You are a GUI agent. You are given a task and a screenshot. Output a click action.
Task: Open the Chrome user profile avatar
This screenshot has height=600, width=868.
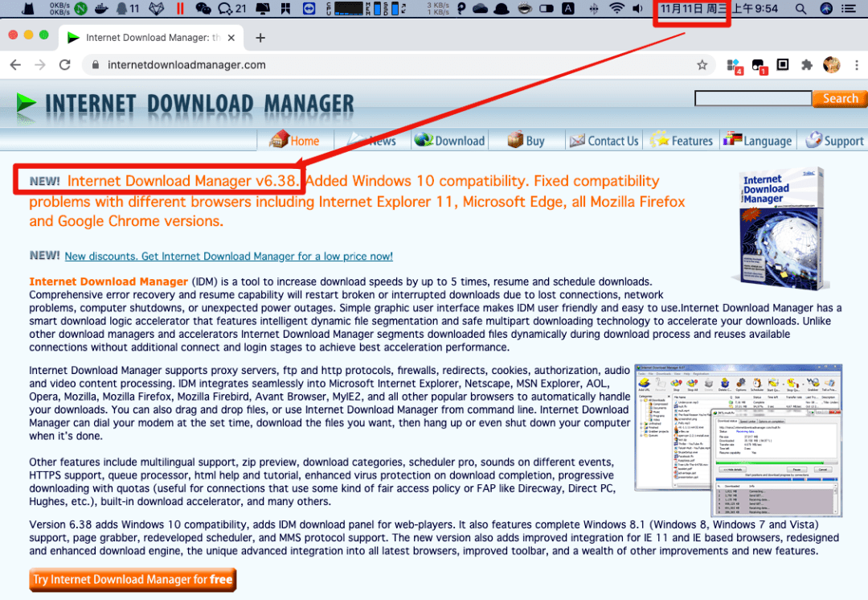(x=832, y=65)
